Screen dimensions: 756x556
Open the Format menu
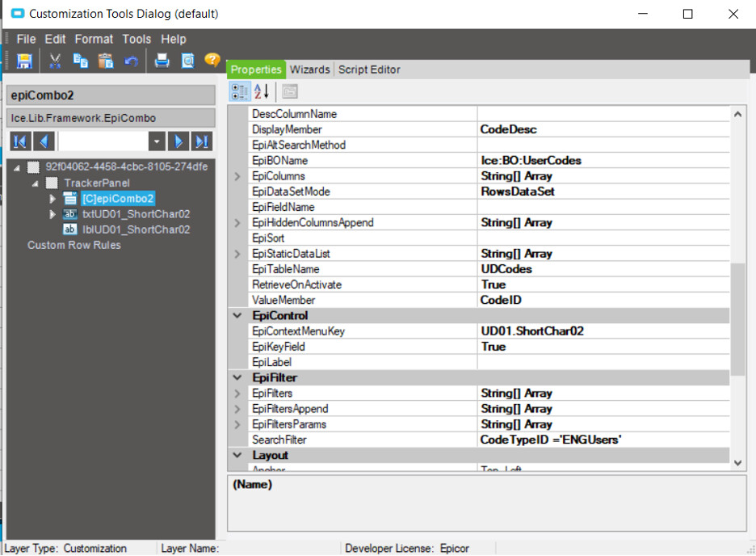94,39
